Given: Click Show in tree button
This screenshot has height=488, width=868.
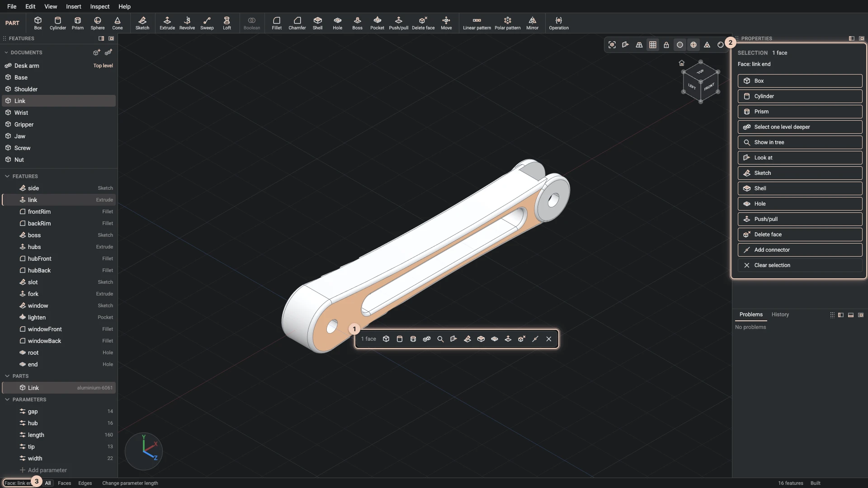Looking at the screenshot, I should point(800,142).
